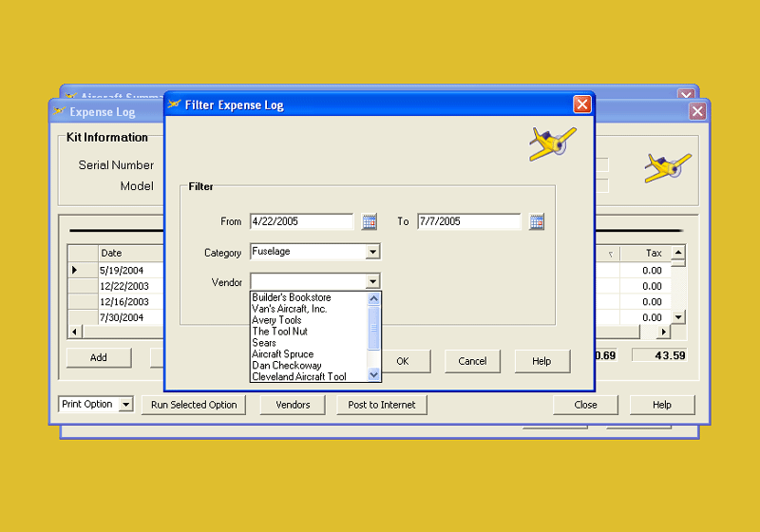Viewport: 760px width, 532px height.
Task: Click the Post to Internet button
Action: tap(382, 405)
